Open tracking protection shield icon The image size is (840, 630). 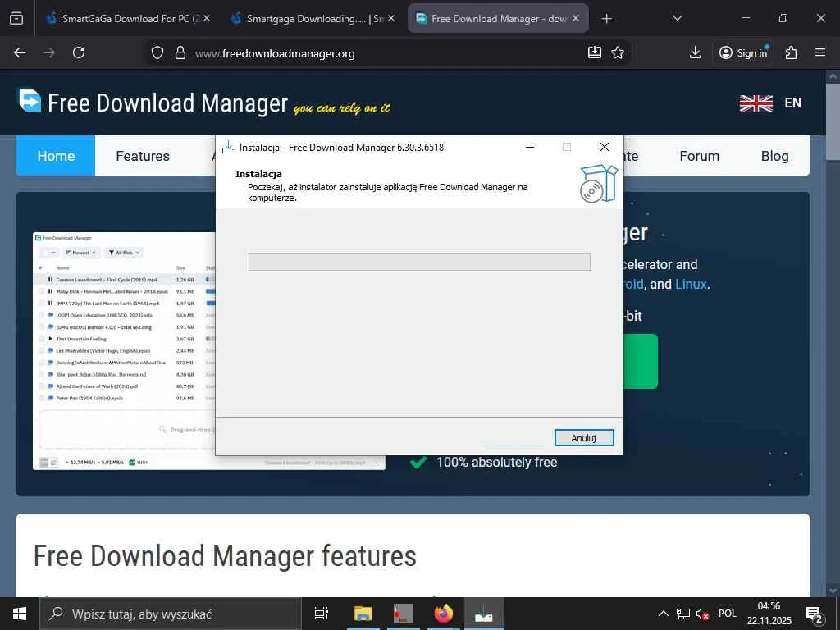[x=157, y=52]
